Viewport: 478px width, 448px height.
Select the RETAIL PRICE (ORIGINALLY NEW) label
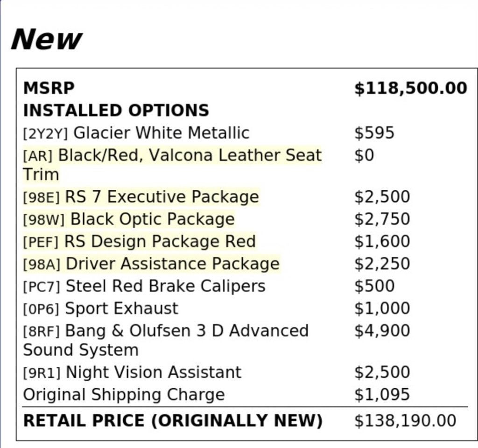tap(173, 420)
